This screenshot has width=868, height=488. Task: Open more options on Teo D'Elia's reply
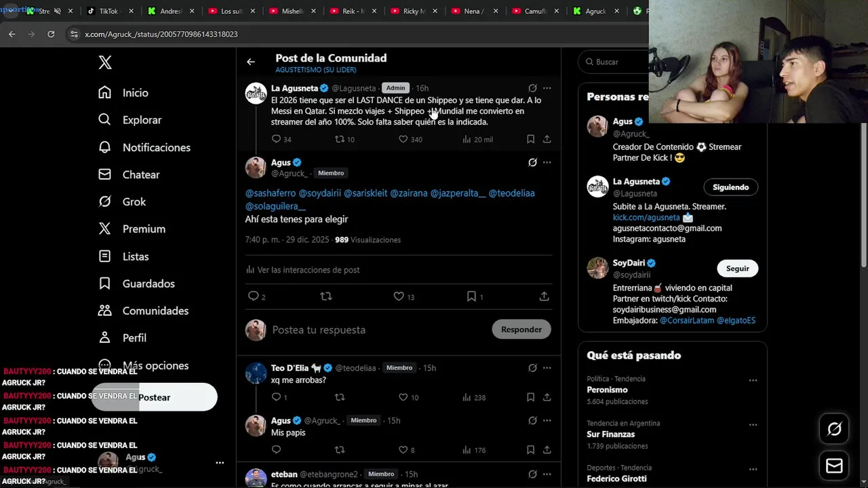[547, 368]
